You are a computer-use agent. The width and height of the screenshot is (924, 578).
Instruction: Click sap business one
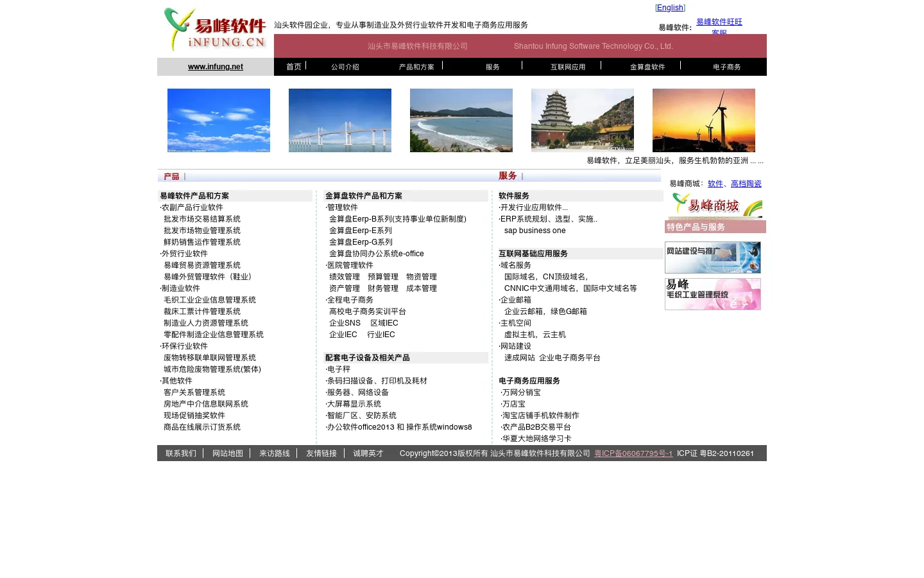[535, 231]
